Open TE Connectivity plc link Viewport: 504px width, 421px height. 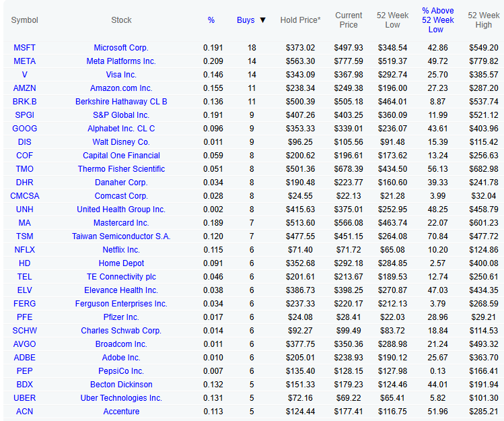[121, 277]
